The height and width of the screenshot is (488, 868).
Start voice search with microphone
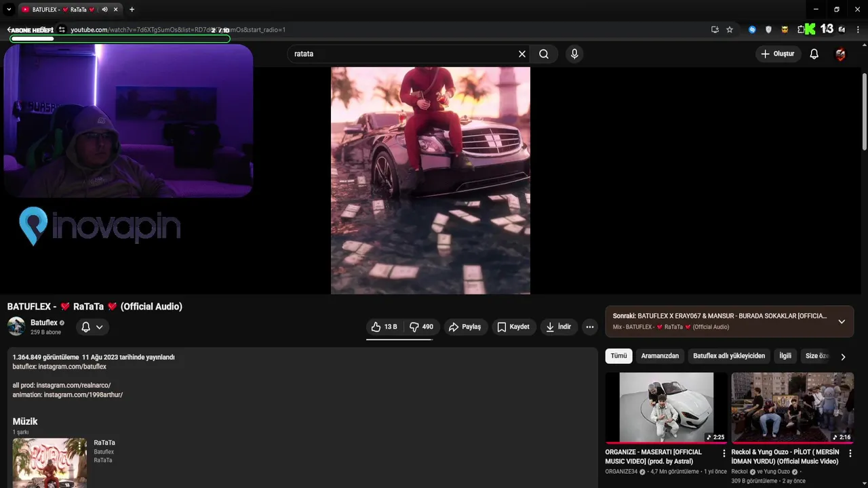click(x=574, y=54)
